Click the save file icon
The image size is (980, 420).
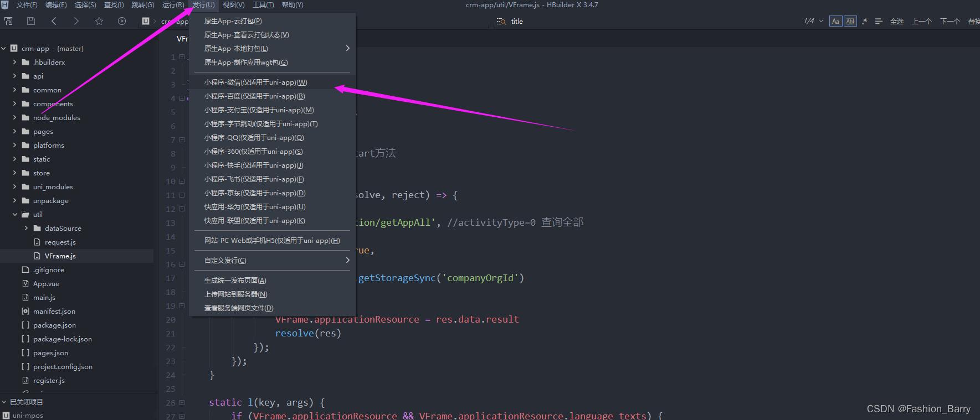coord(31,21)
